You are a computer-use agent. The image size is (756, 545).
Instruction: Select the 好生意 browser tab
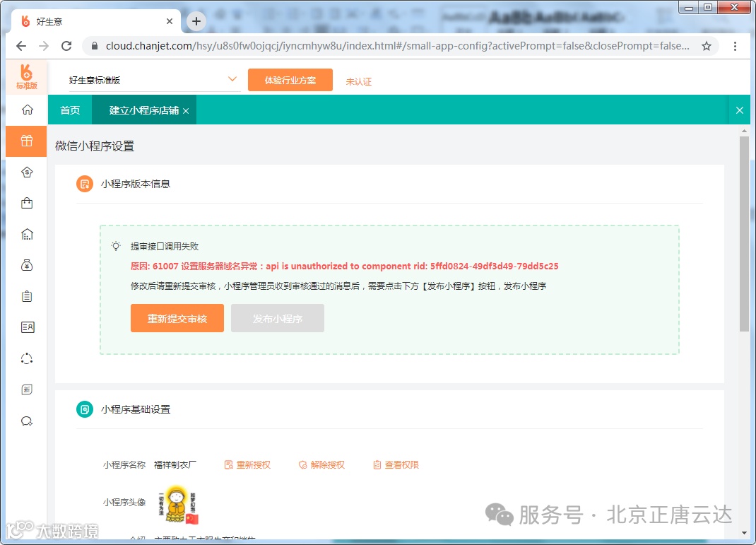tap(96, 21)
